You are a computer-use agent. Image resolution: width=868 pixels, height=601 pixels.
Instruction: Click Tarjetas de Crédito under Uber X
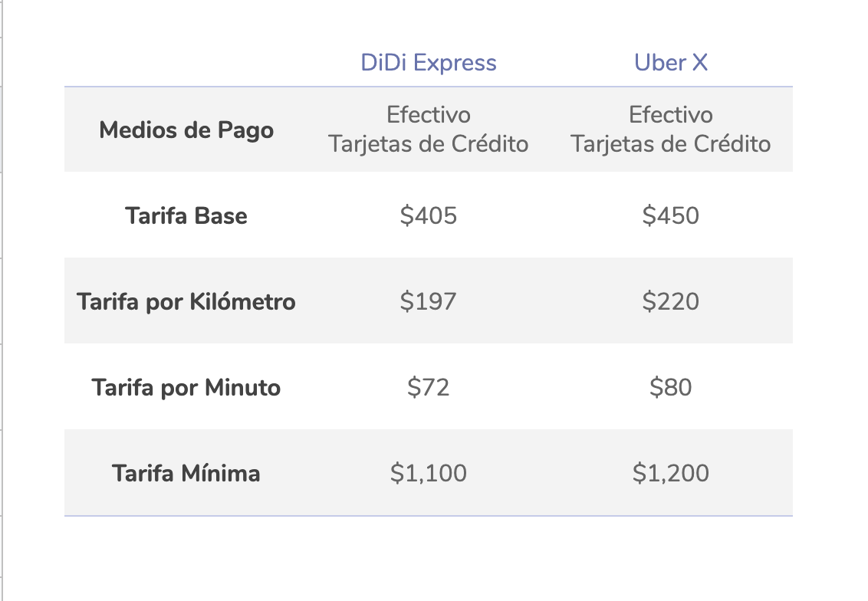670,144
